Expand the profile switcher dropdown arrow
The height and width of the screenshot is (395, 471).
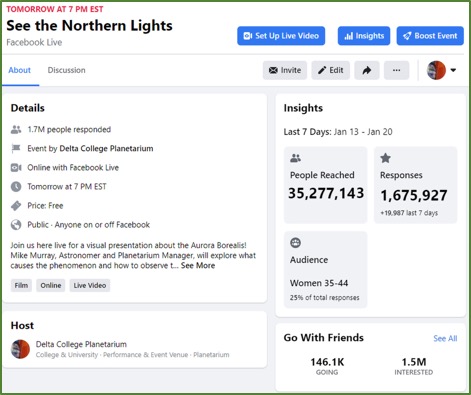[x=453, y=70]
